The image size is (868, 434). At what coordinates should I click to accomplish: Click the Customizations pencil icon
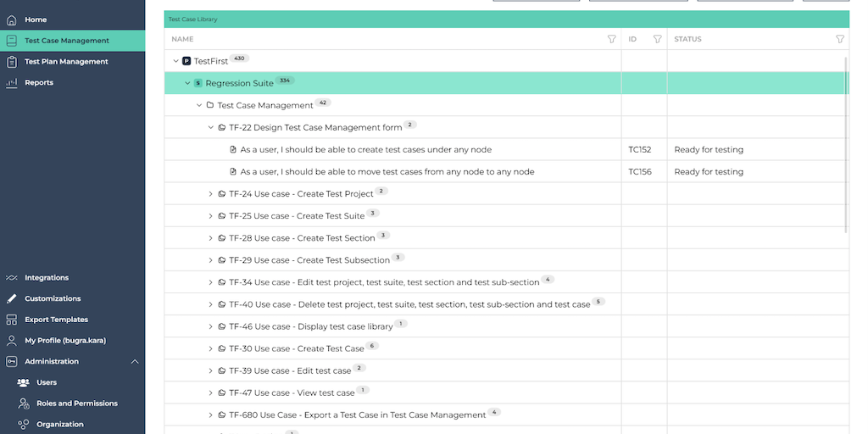coord(11,299)
